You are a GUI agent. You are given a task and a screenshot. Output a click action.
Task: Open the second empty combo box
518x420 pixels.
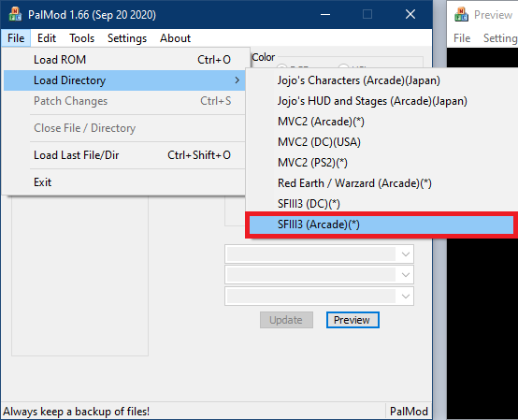(319, 275)
